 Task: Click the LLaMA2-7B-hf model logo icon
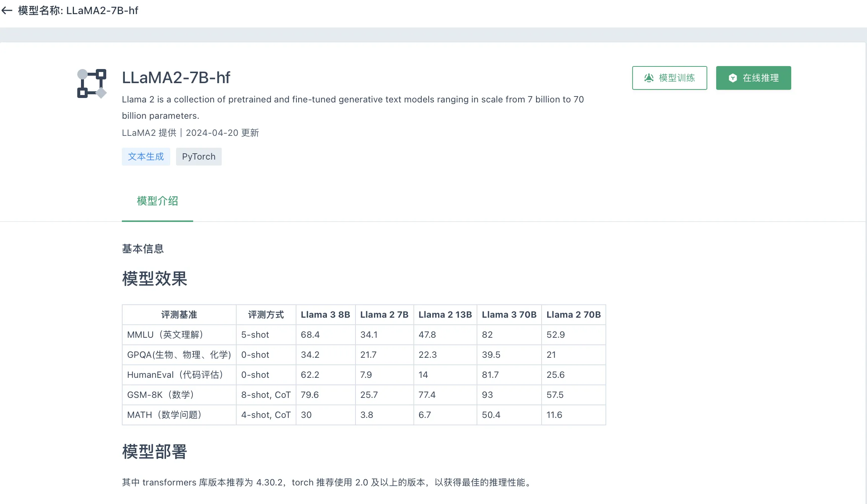(92, 84)
